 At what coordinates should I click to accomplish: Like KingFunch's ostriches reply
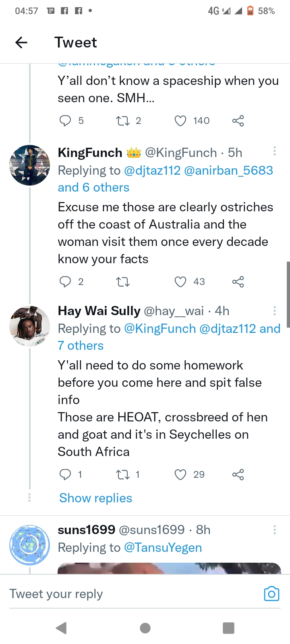(180, 282)
